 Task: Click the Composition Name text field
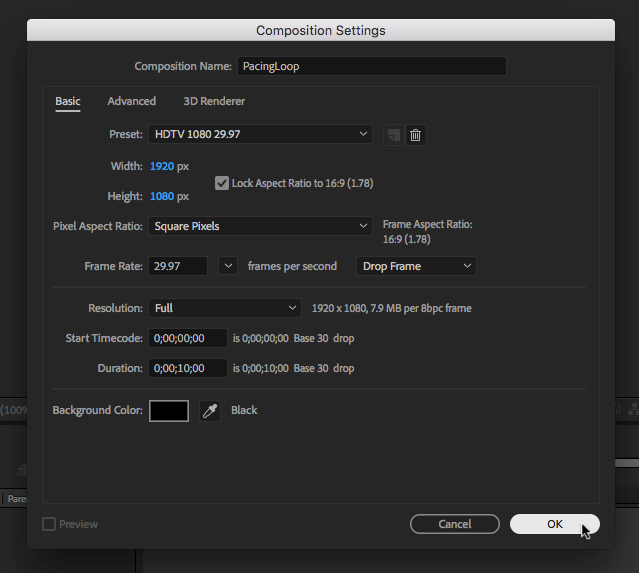click(371, 66)
